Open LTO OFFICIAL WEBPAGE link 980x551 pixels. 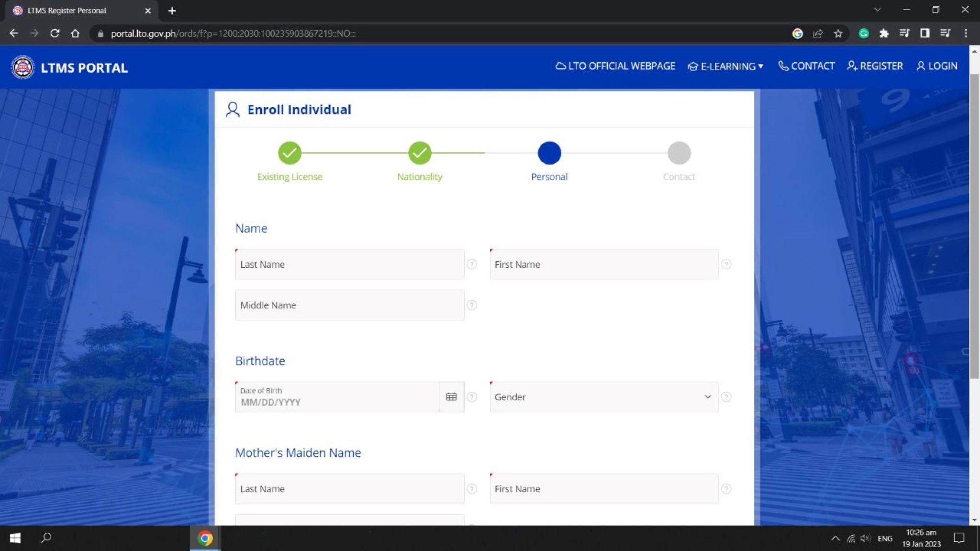[x=615, y=66]
